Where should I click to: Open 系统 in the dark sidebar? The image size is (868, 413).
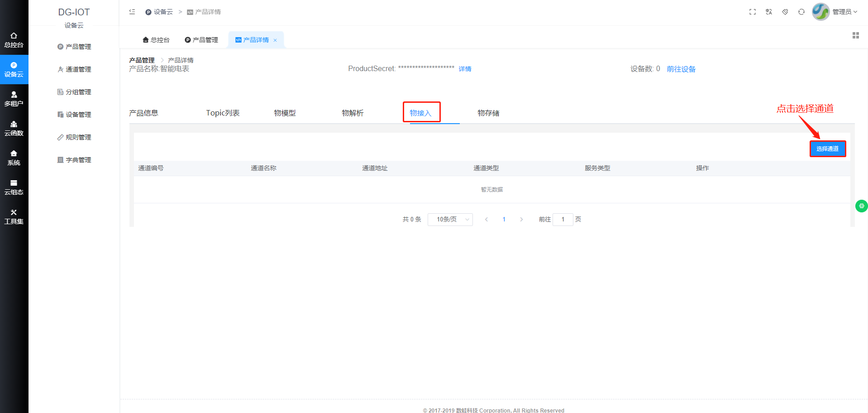(14, 158)
